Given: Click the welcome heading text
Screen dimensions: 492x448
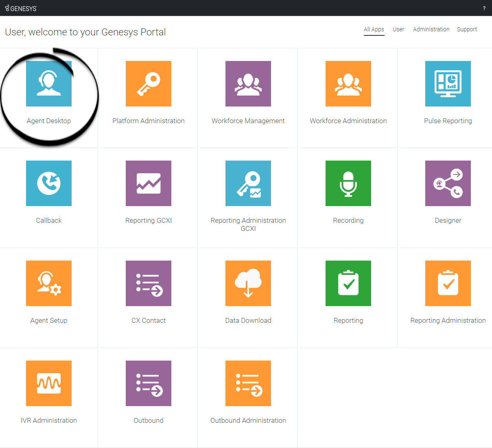Looking at the screenshot, I should (85, 32).
